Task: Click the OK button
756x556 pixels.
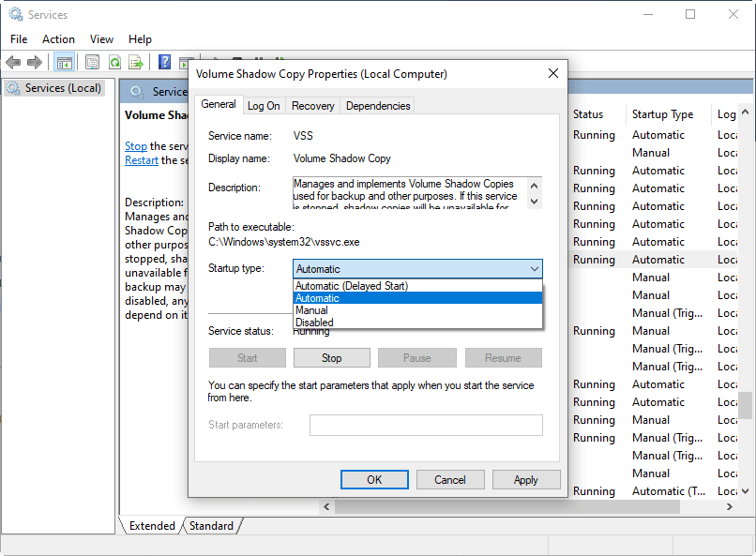Action: (x=374, y=480)
